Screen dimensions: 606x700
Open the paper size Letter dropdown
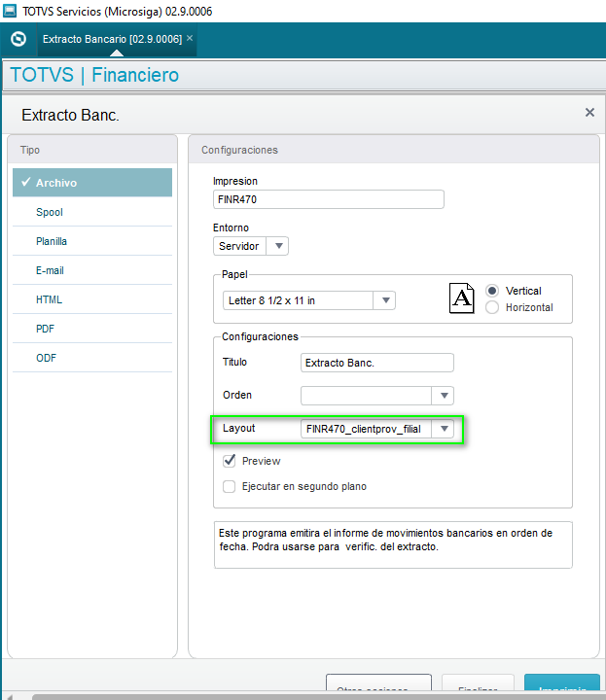309,300
